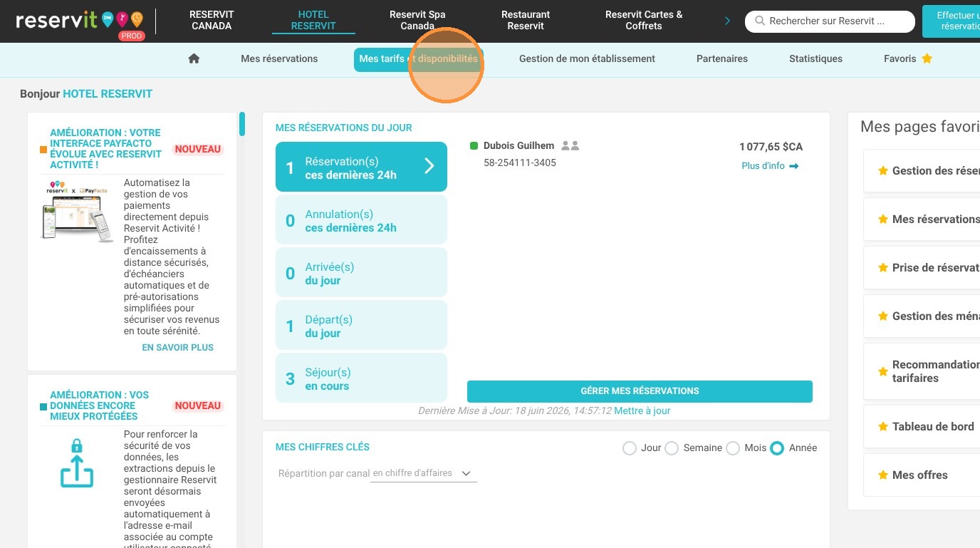Open the en chiffre d'affaires dropdown
980x548 pixels.
424,473
